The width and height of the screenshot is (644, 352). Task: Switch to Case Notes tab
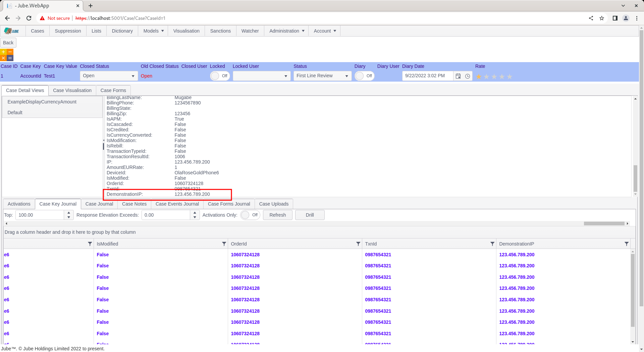[135, 204]
